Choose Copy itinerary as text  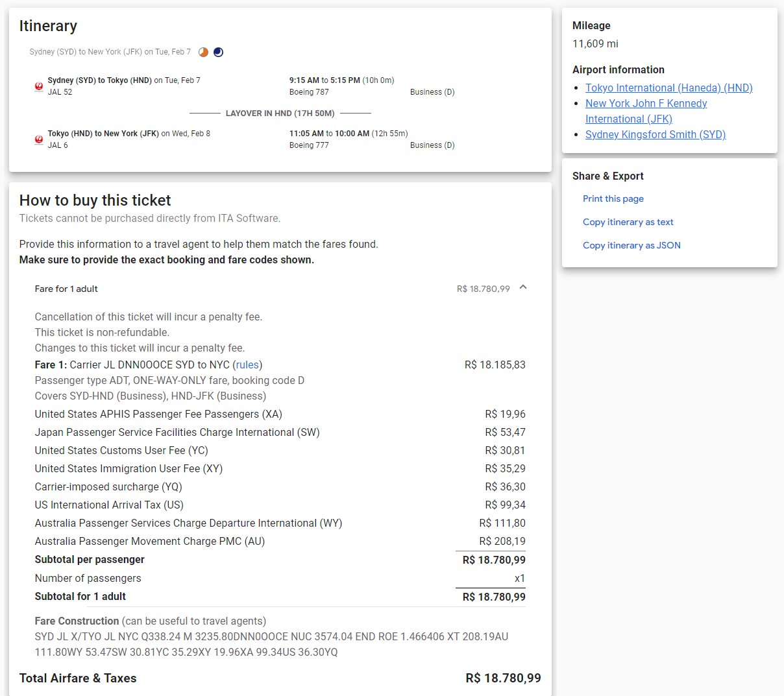tap(628, 222)
